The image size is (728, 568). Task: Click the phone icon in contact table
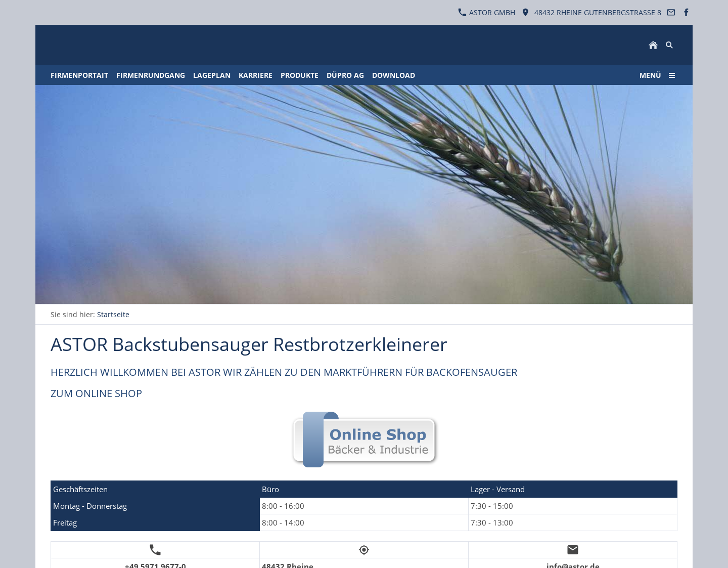155,550
